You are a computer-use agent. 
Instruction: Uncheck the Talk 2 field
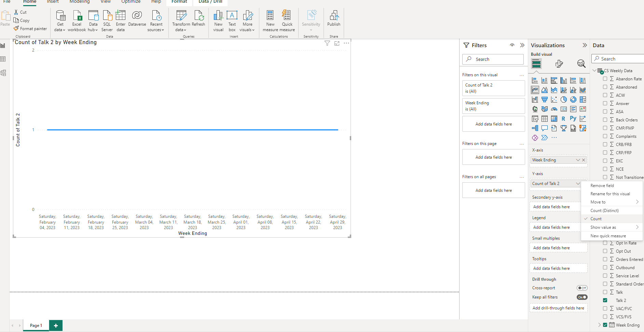pyautogui.click(x=605, y=300)
